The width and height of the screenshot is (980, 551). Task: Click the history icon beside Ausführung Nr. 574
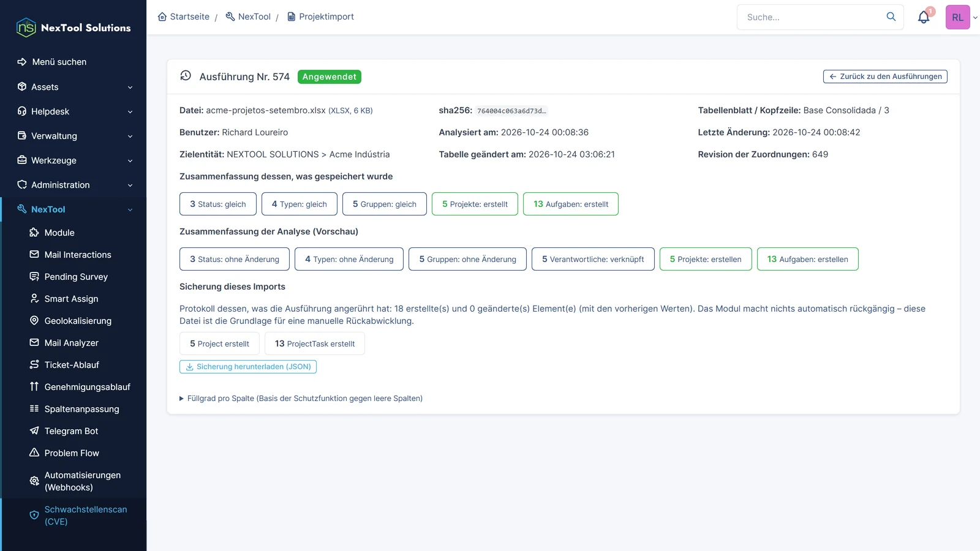pos(186,76)
